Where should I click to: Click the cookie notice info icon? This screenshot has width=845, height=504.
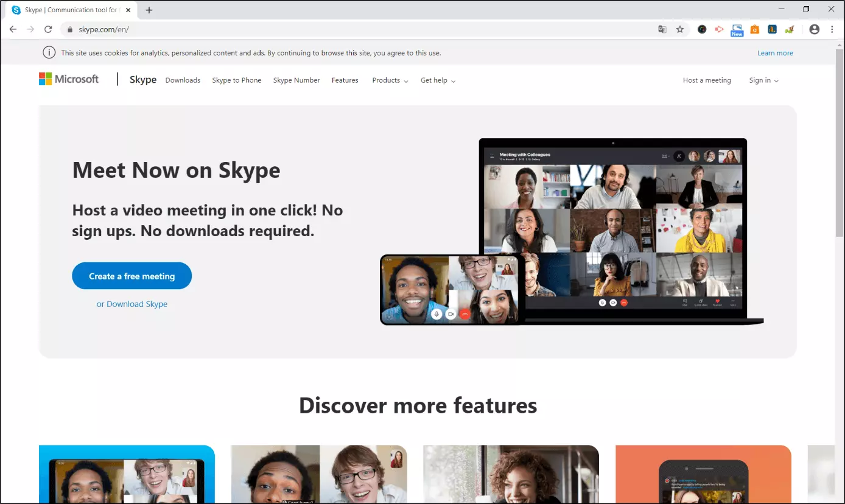[49, 53]
